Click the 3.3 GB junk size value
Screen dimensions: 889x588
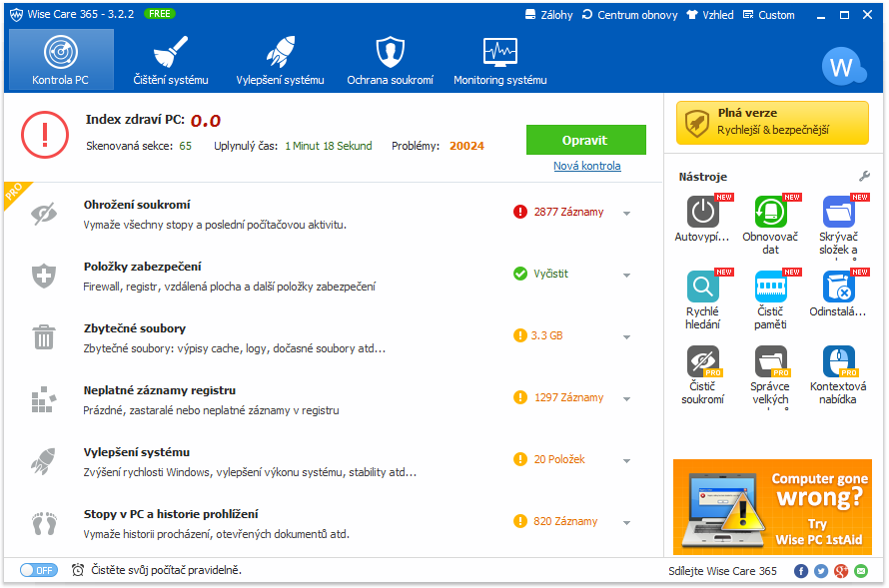coord(546,335)
